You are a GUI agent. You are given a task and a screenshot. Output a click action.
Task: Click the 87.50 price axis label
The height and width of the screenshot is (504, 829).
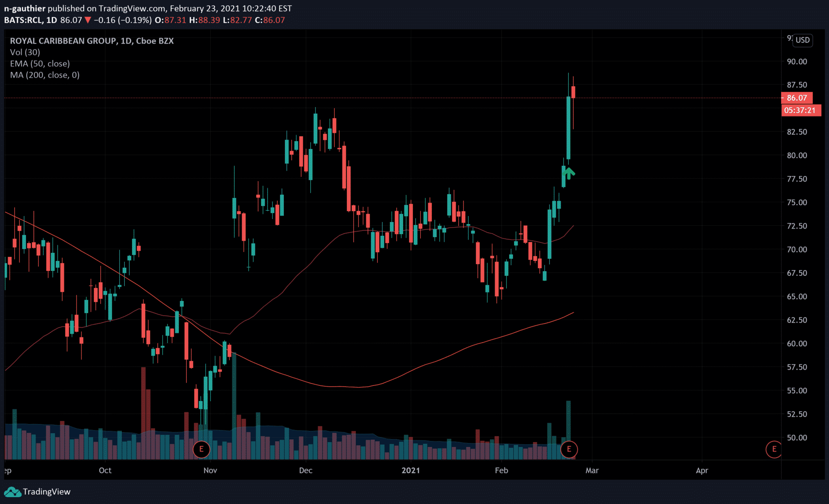coord(797,85)
